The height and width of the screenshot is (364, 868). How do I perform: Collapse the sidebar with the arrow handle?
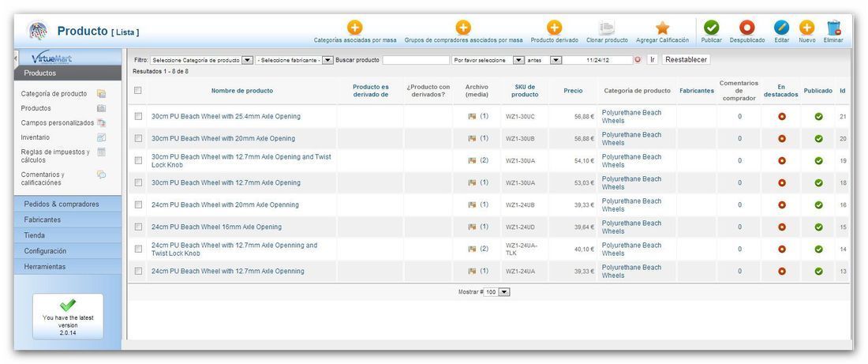[16, 57]
